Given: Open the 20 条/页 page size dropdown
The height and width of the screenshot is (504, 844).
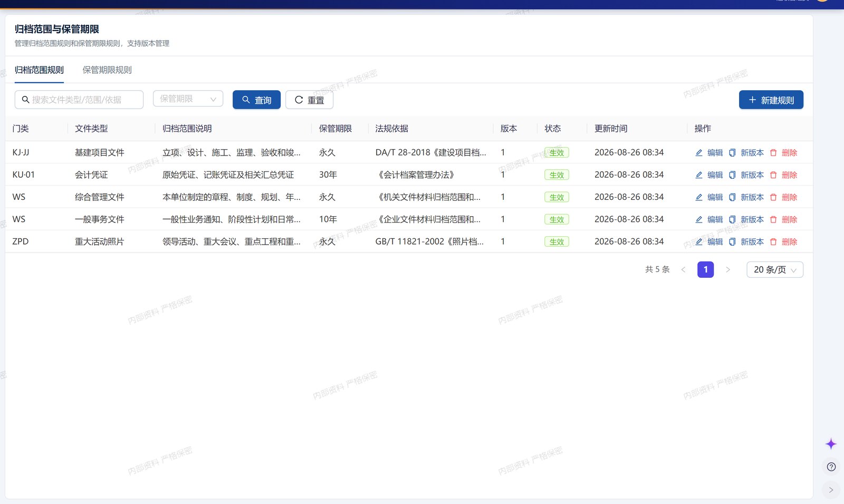Looking at the screenshot, I should click(775, 269).
